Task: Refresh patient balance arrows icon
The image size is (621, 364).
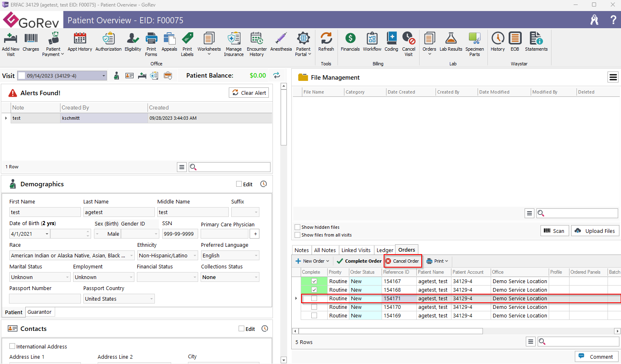Action: click(277, 75)
